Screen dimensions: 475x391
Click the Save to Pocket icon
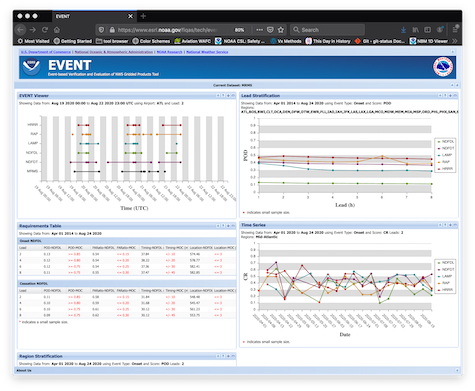270,30
